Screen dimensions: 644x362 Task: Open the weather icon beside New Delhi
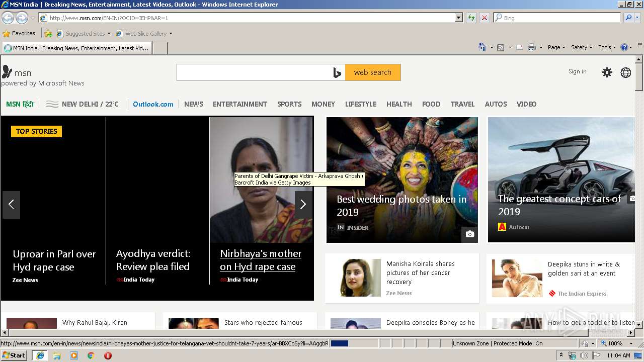(52, 104)
